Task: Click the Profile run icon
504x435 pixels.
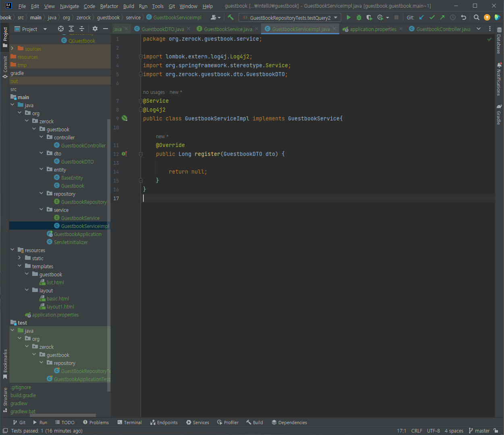Action: 380,17
